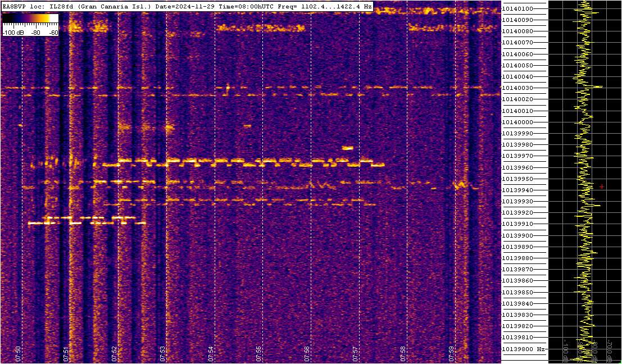Image resolution: width=622 pixels, height=364 pixels.
Task: Click the -80 legend label
Action: (35, 33)
